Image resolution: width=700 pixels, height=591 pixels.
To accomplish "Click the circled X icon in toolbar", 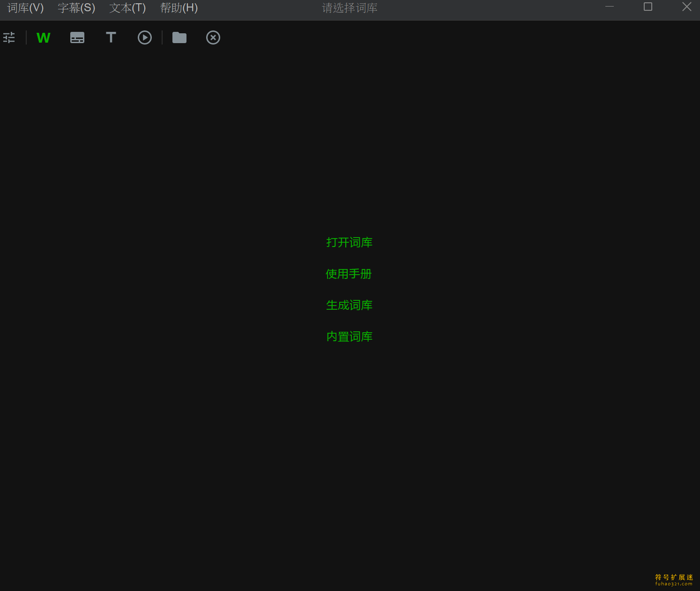I will (x=213, y=37).
